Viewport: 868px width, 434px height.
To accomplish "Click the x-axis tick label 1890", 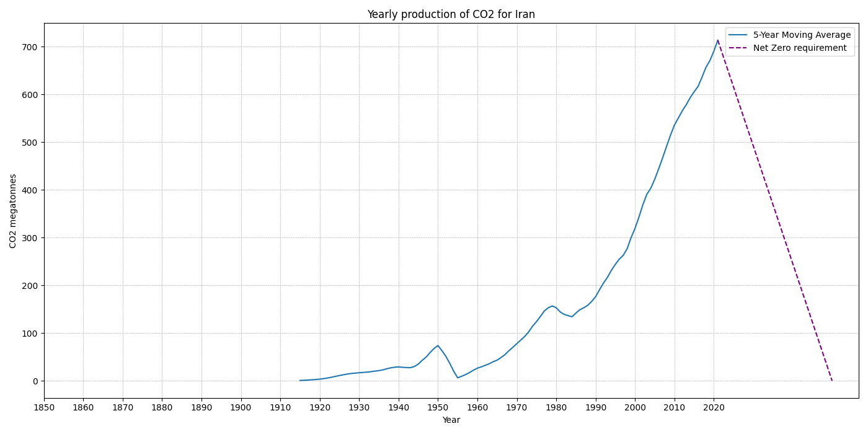I will point(201,407).
